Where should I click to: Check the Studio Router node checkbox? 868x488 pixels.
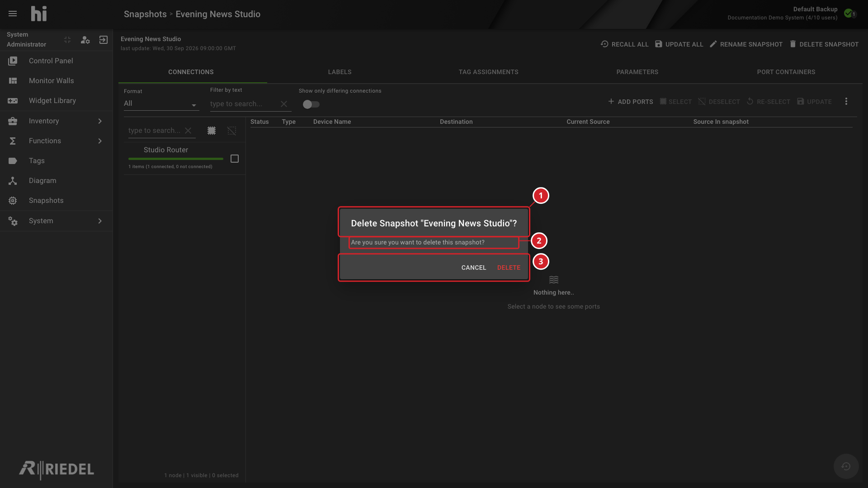pyautogui.click(x=235, y=159)
